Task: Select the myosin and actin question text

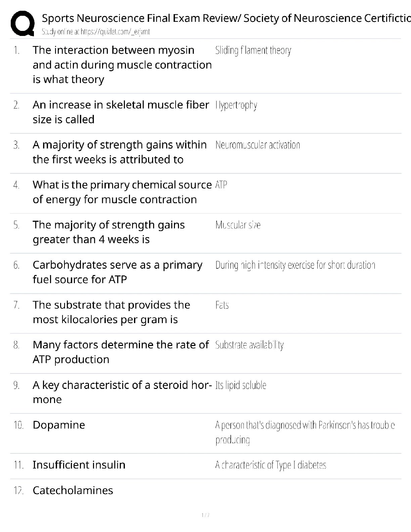Action: 122,65
